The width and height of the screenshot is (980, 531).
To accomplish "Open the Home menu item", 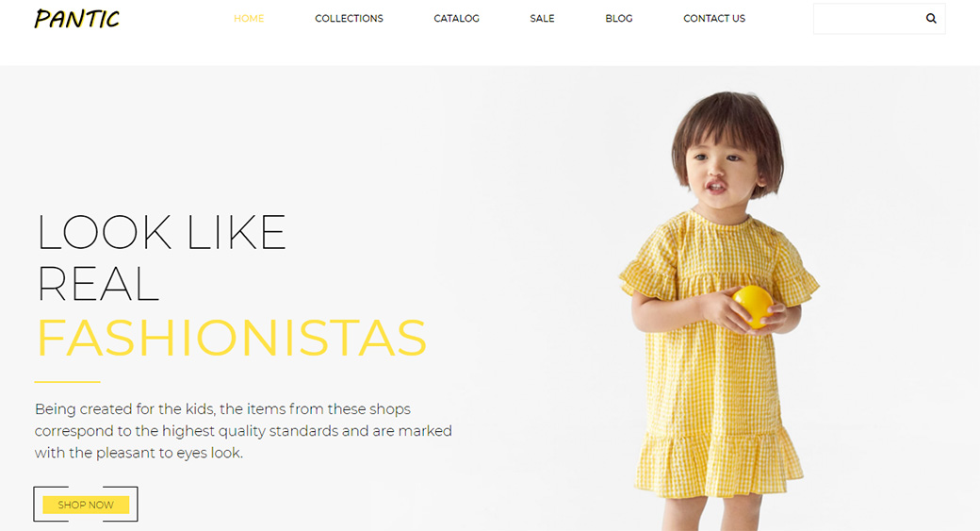I will 249,19.
